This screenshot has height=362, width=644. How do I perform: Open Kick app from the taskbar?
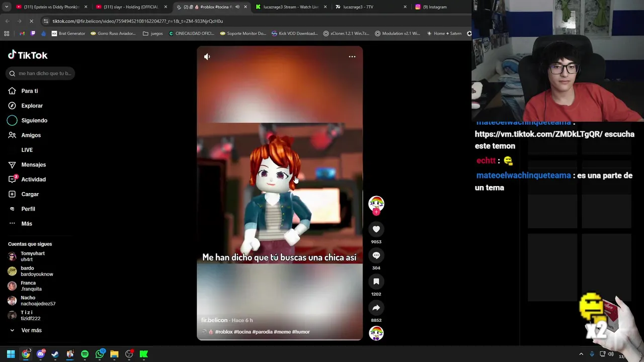(144, 354)
